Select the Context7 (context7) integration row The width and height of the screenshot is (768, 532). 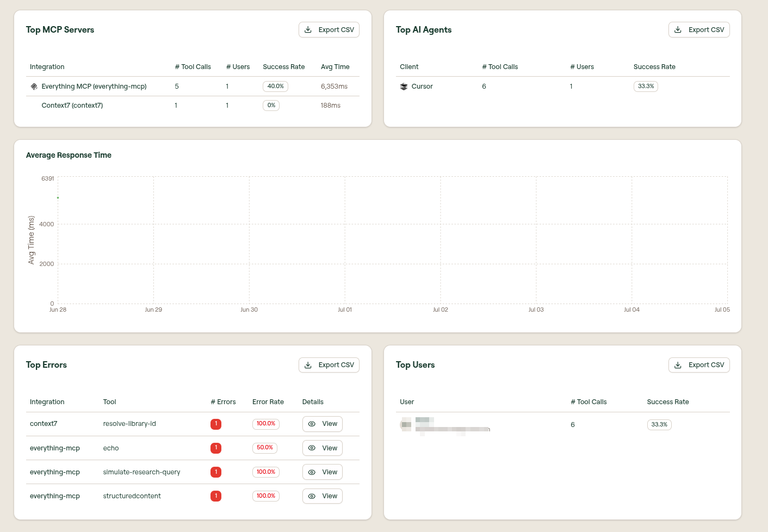click(x=193, y=106)
